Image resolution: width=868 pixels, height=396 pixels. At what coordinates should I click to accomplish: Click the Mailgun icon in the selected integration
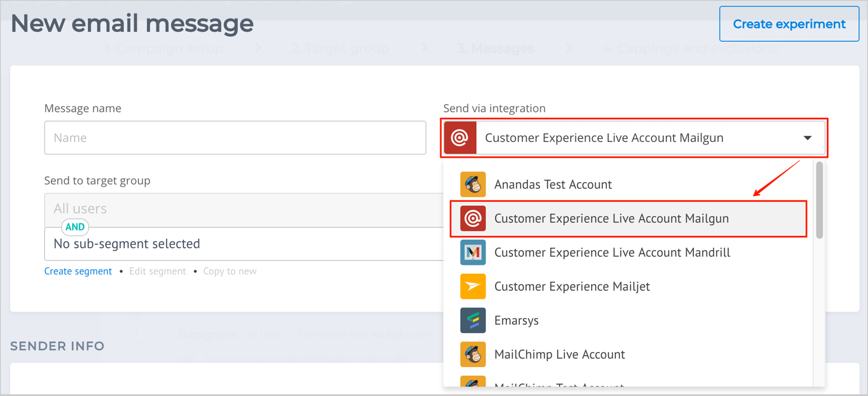(x=461, y=137)
